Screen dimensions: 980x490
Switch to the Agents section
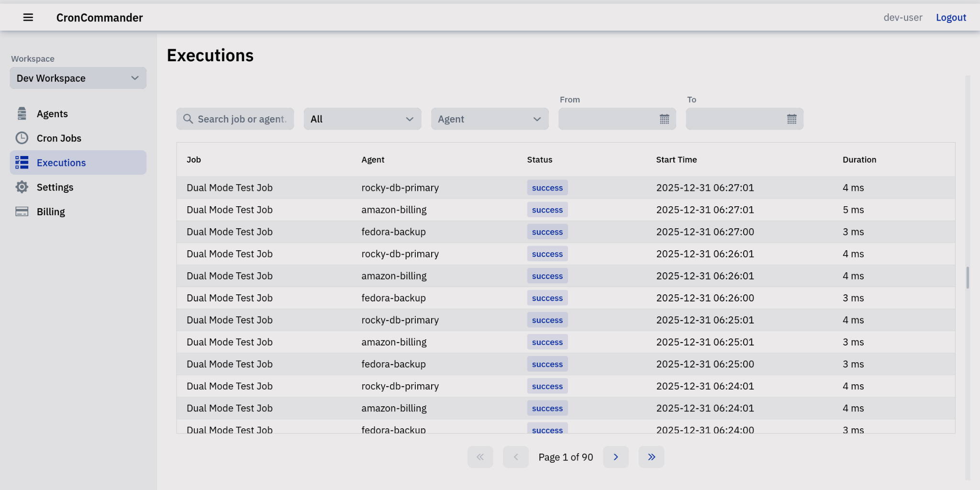coord(52,113)
